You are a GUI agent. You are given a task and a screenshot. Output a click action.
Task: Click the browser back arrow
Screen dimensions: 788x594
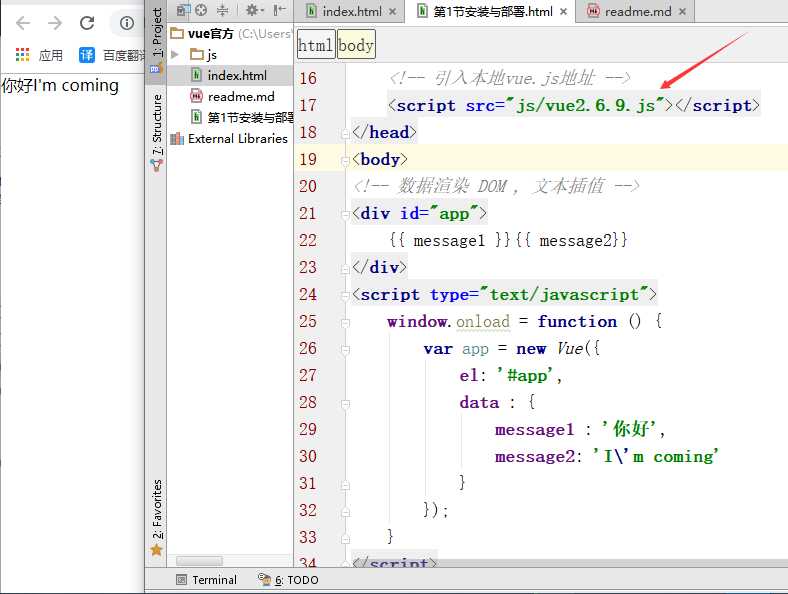pos(23,23)
